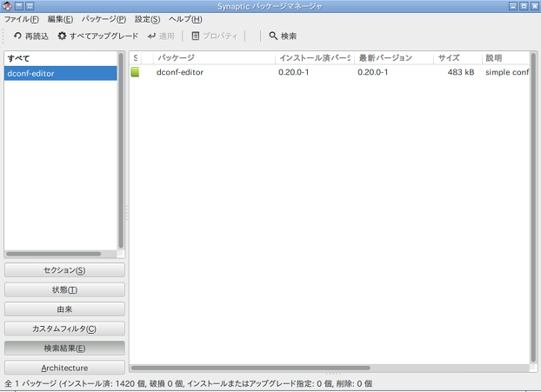
Task: Click the Architecture filter button
Action: click(x=64, y=368)
